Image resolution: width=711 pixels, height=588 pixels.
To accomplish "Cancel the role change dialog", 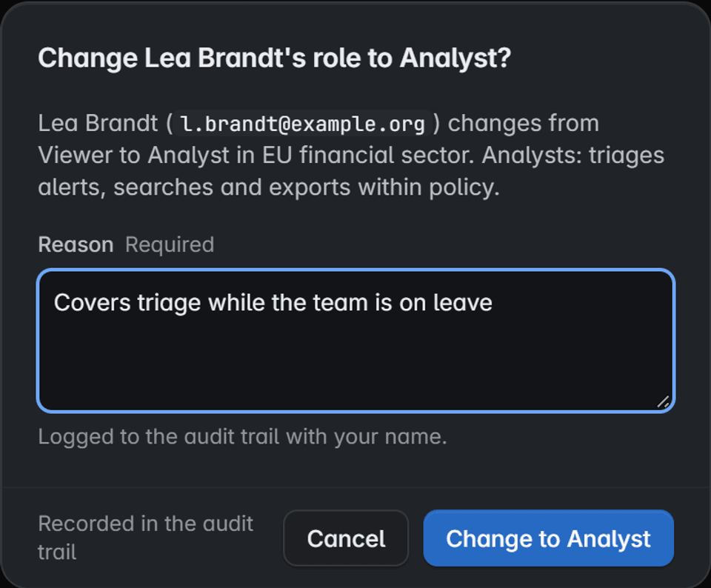I will tap(346, 538).
